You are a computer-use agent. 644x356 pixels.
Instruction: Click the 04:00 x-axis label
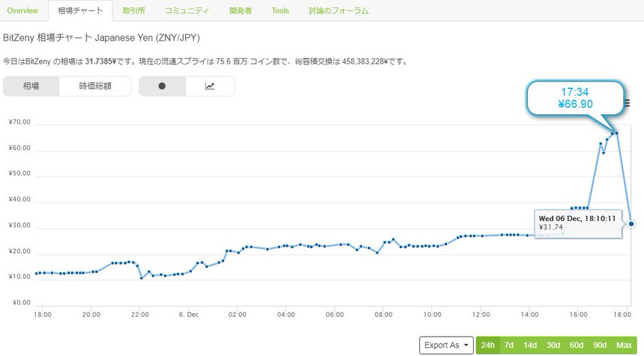point(286,315)
